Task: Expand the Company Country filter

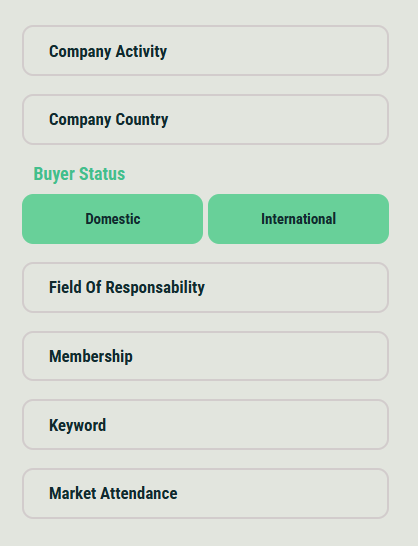Action: tap(206, 119)
